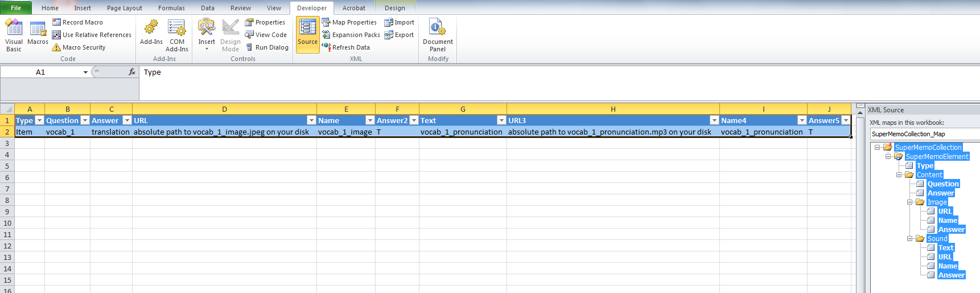Click the Select All corner button
The image size is (980, 293).
pos(7,109)
